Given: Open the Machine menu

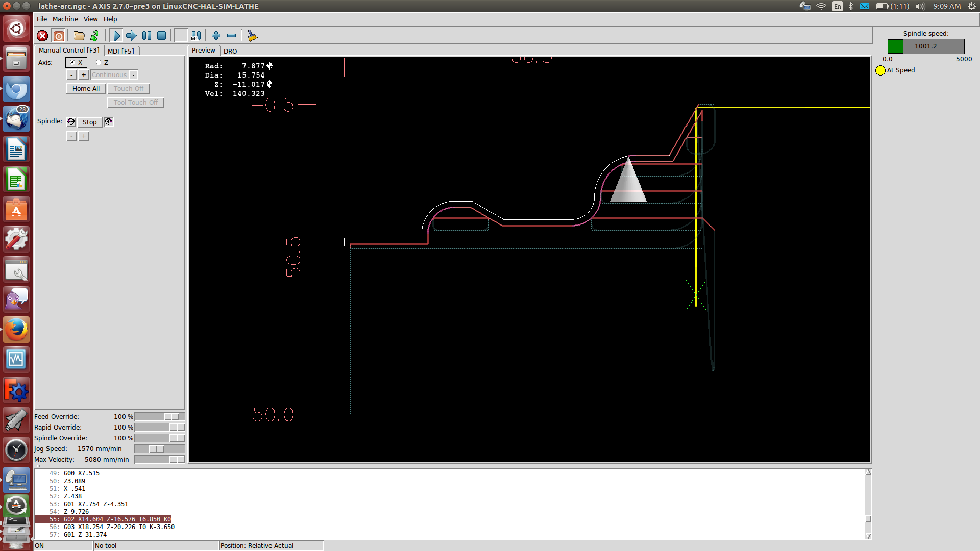Looking at the screenshot, I should click(65, 19).
